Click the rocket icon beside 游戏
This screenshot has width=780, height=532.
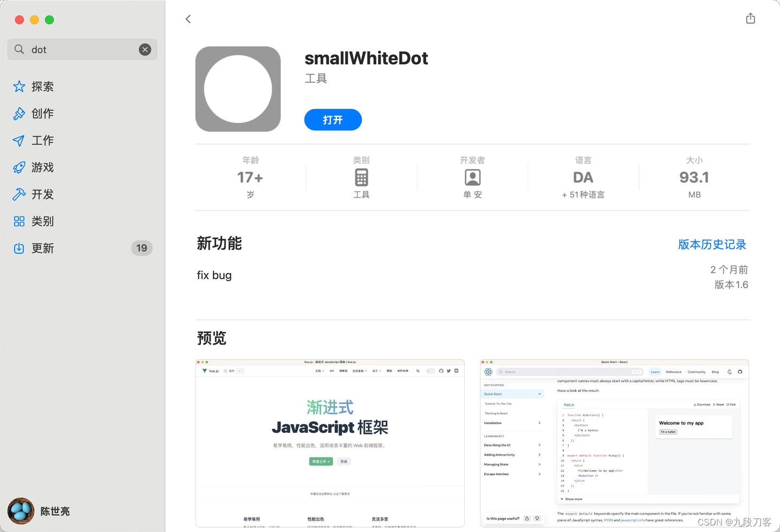click(19, 167)
